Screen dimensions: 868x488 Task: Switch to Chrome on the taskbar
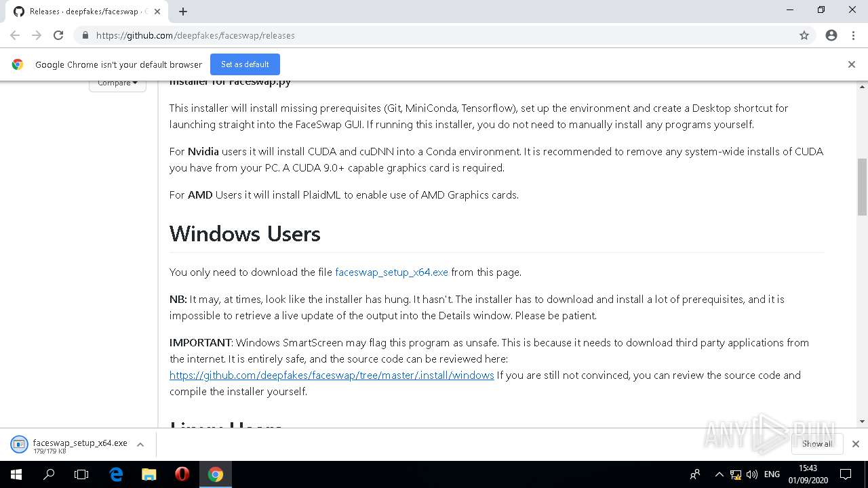[215, 474]
